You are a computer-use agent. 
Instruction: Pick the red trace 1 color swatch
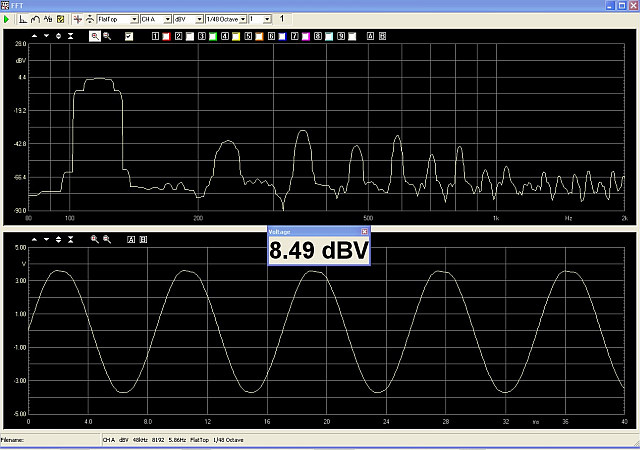(x=167, y=36)
